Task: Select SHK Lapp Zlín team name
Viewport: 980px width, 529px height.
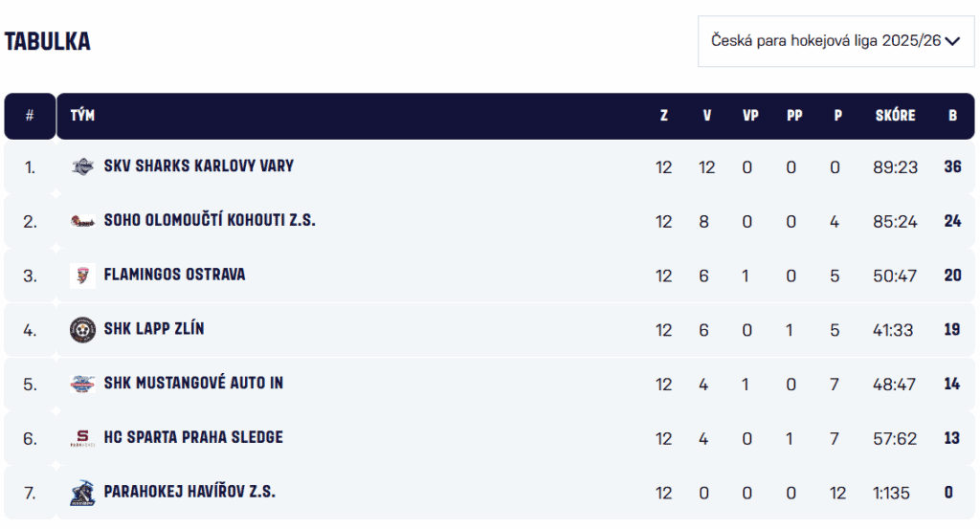Action: coord(153,329)
